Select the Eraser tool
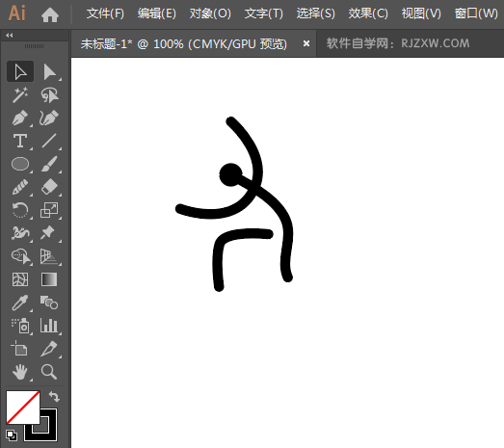This screenshot has height=448, width=504. pyautogui.click(x=49, y=187)
